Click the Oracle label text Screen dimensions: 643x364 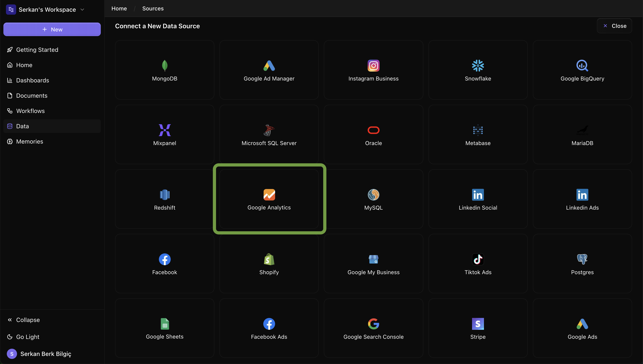[x=373, y=143]
